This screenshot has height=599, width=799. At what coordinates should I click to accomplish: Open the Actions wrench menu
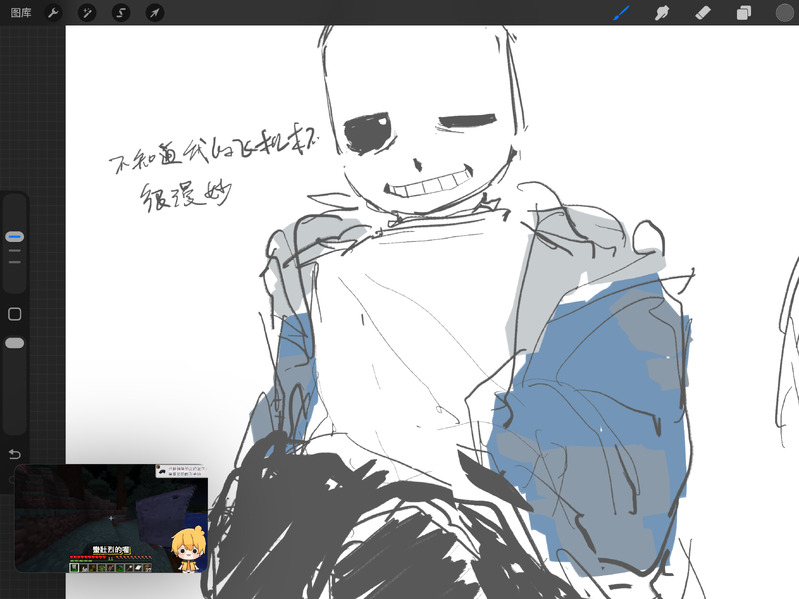pyautogui.click(x=53, y=13)
